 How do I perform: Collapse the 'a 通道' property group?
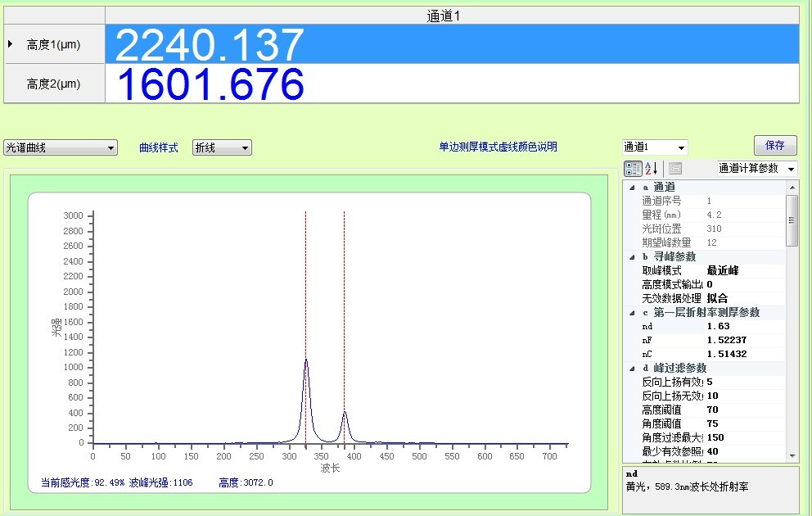pos(631,188)
